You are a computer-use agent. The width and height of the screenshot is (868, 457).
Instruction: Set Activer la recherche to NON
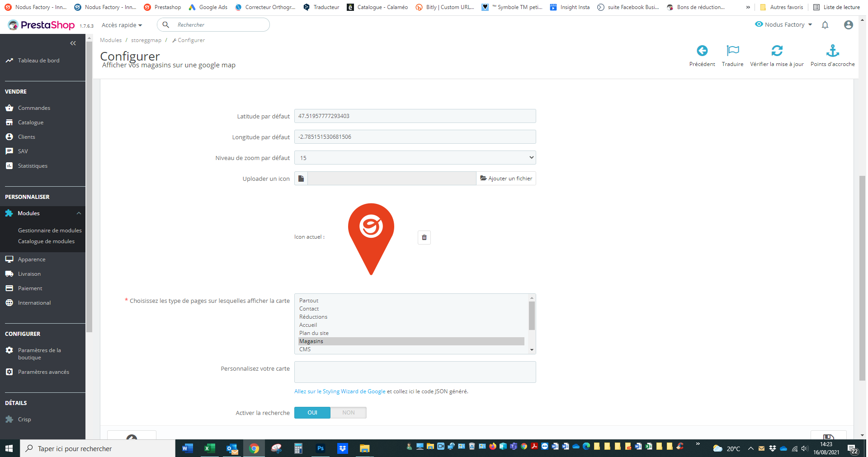(x=349, y=413)
